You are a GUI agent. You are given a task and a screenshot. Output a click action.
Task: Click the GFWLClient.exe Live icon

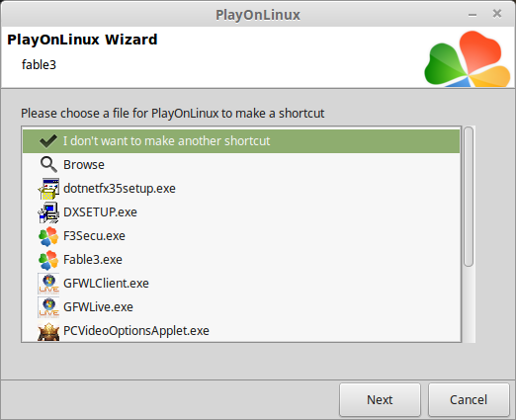tap(48, 284)
